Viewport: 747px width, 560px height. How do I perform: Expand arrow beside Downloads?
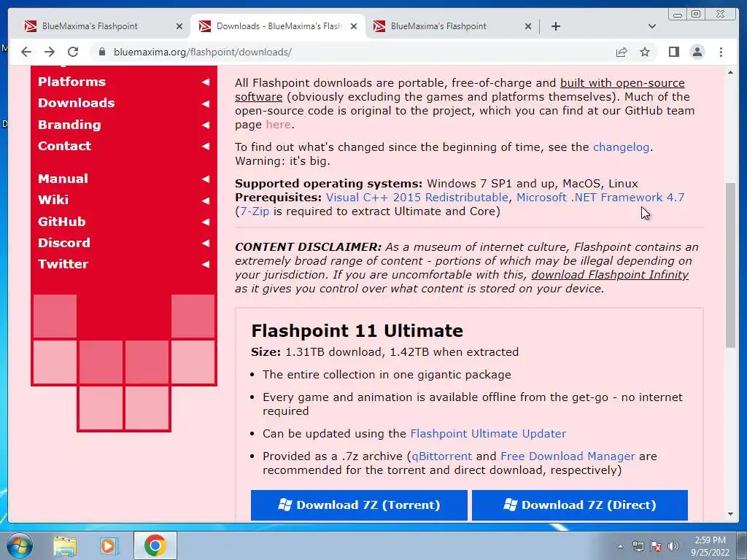pyautogui.click(x=206, y=104)
